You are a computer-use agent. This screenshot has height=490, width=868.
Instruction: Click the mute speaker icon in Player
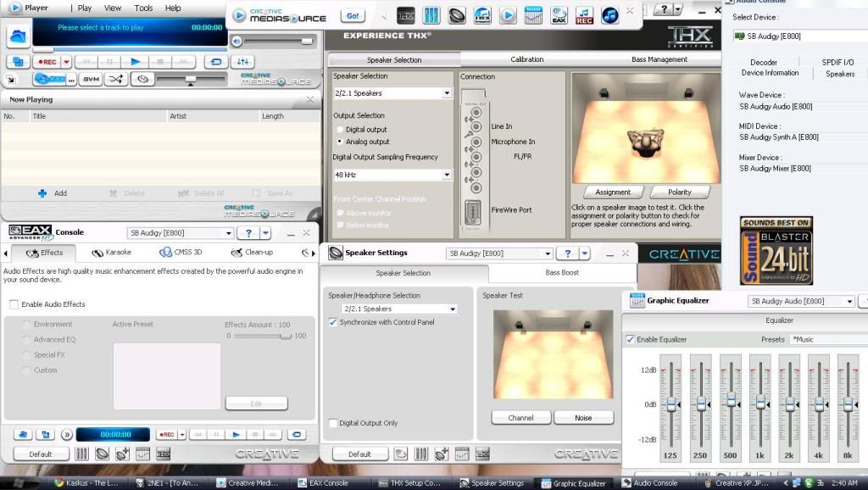237,42
